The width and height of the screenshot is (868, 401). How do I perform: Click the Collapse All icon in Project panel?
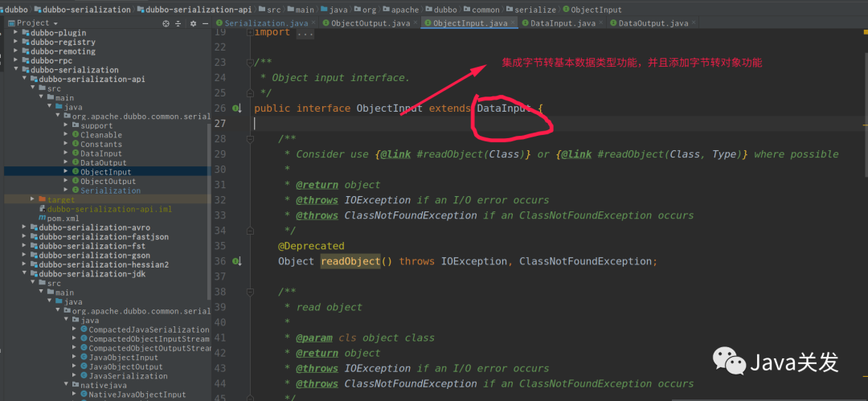click(x=178, y=23)
